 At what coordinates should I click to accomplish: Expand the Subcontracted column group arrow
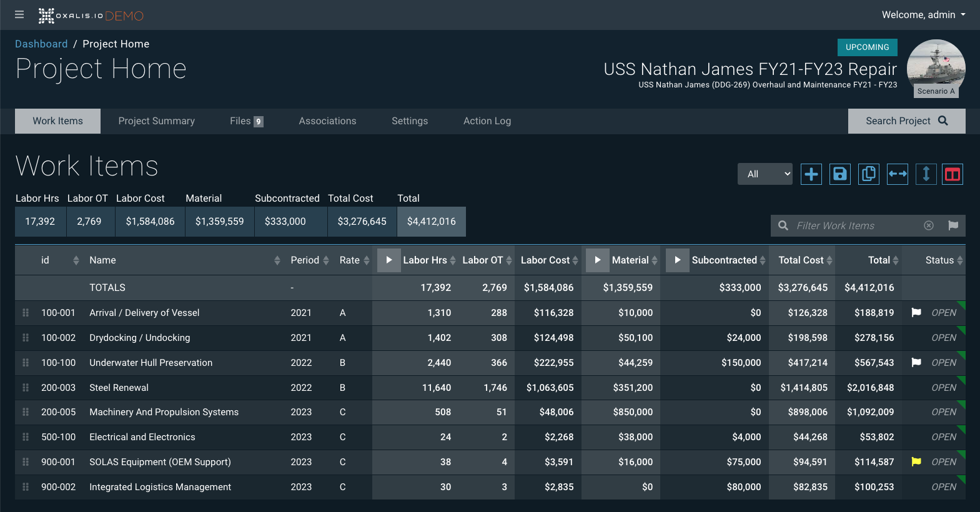tap(677, 260)
